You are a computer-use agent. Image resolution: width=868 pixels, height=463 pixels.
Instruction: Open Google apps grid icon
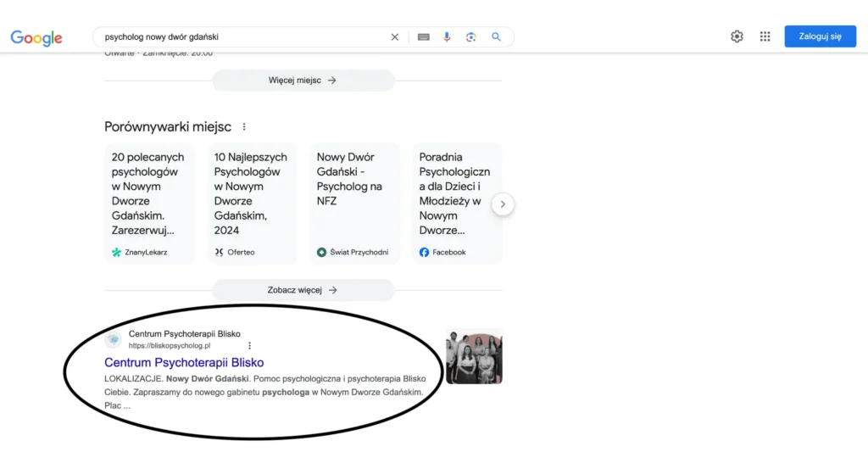tap(765, 36)
